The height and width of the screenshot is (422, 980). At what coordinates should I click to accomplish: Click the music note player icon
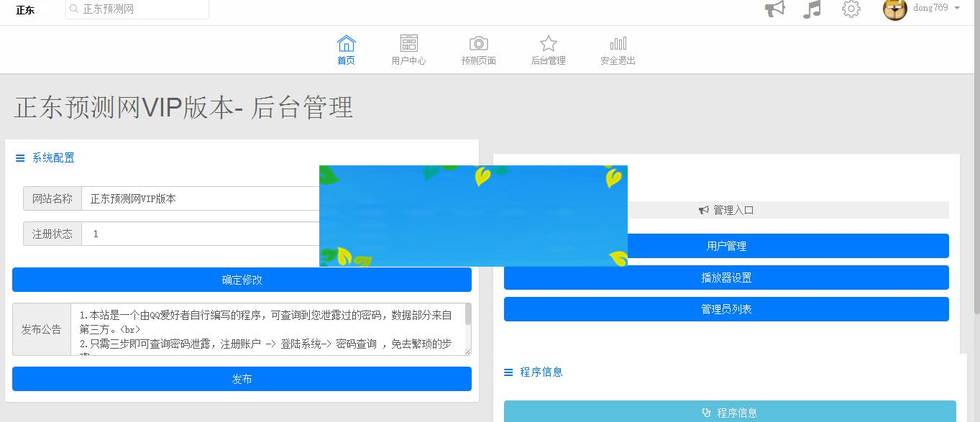click(x=811, y=9)
